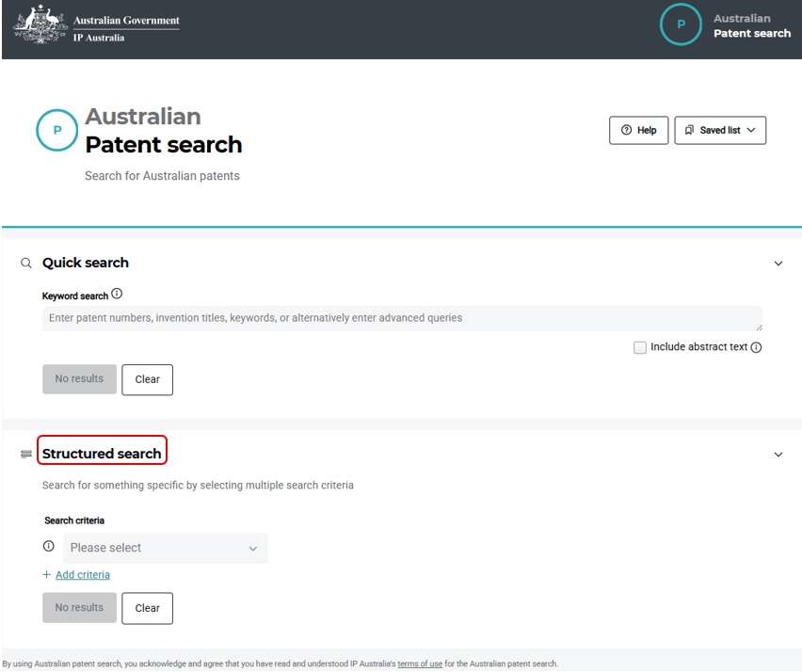Click the Structured search lines icon

[x=26, y=455]
